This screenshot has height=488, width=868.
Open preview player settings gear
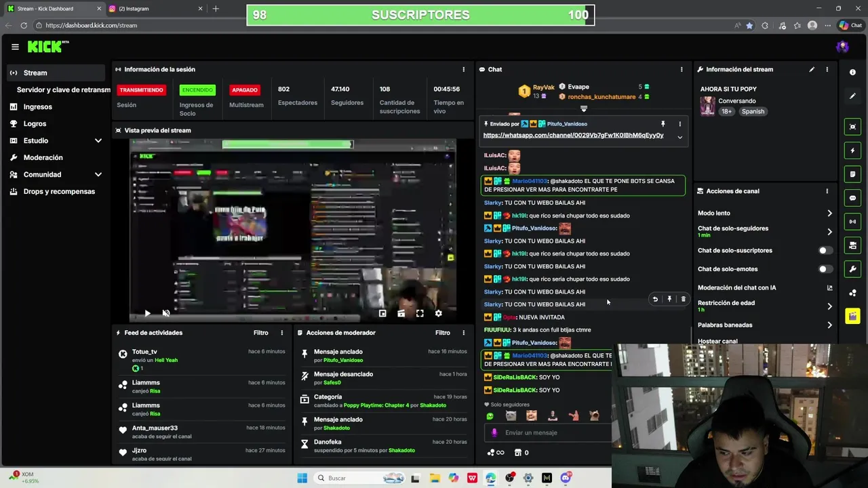[438, 313]
